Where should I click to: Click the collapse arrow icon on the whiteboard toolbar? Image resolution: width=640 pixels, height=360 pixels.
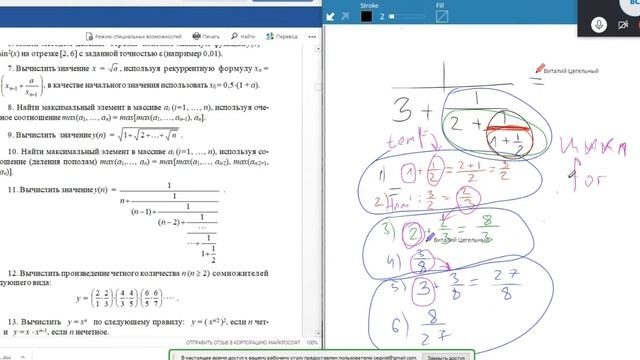pos(331,16)
